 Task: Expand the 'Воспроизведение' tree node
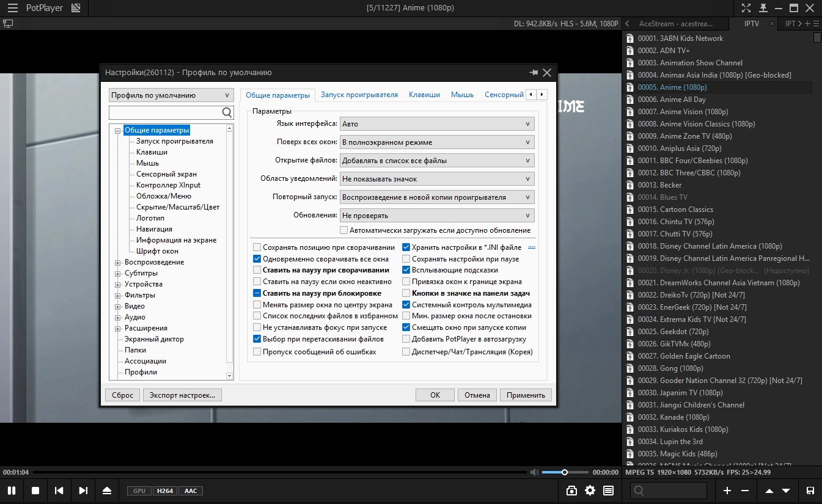(x=118, y=262)
